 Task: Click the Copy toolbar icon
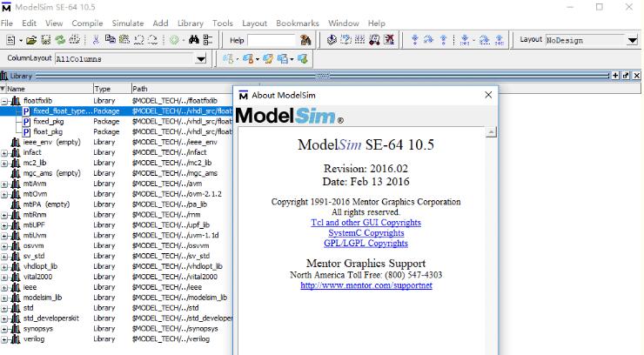point(110,40)
